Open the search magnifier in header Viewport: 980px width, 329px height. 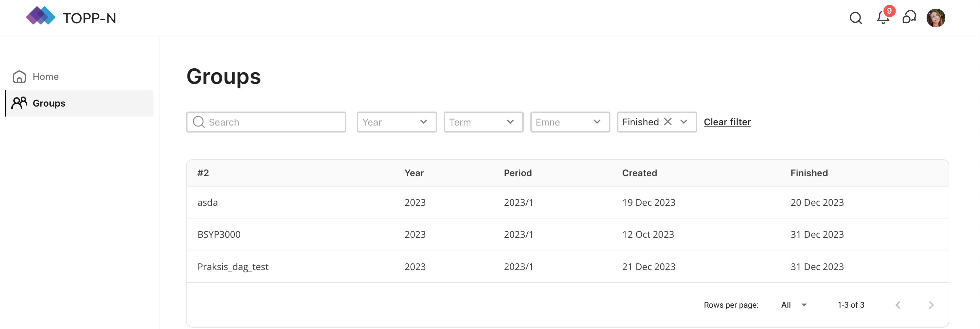click(x=856, y=18)
